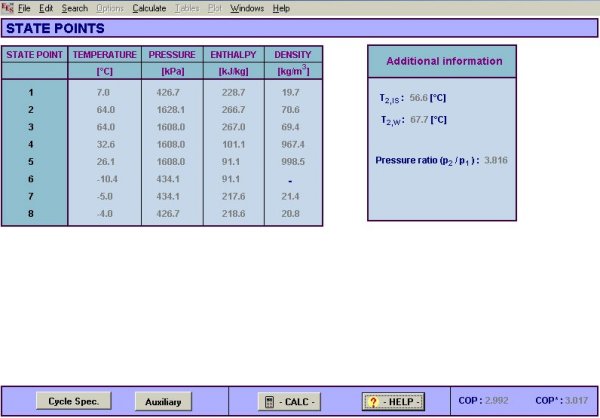Select state point 1 temperature 7.0
This screenshot has width=600, height=418.
click(x=103, y=92)
